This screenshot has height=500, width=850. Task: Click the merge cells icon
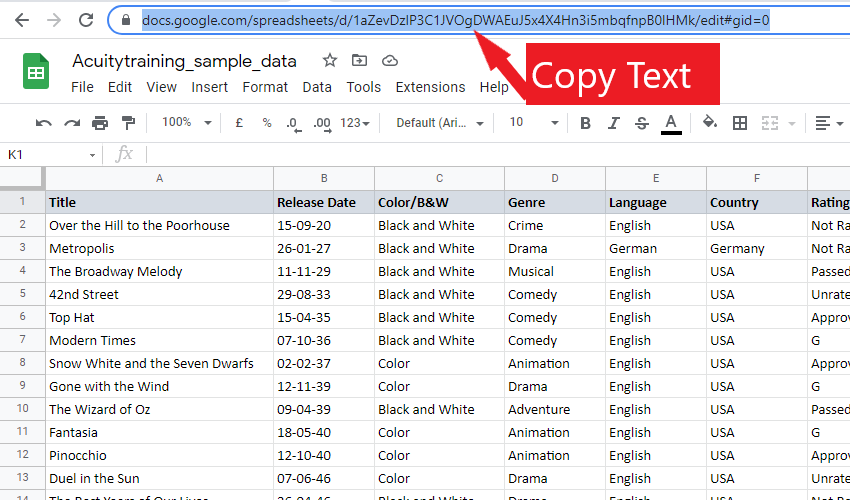click(769, 123)
